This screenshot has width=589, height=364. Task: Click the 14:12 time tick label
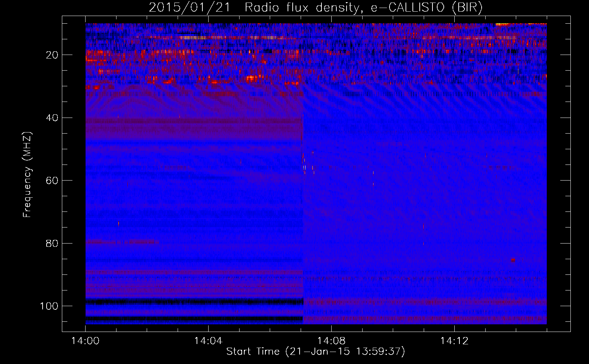(x=454, y=341)
